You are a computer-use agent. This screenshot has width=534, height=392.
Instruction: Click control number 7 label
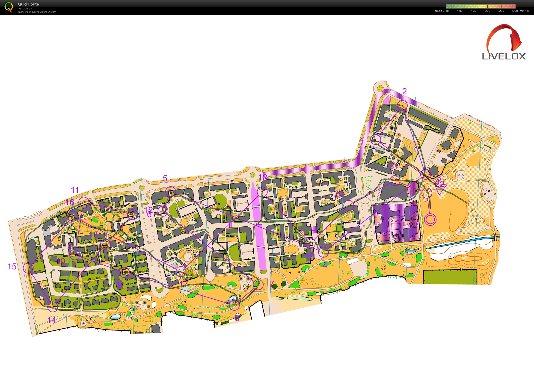(x=272, y=284)
